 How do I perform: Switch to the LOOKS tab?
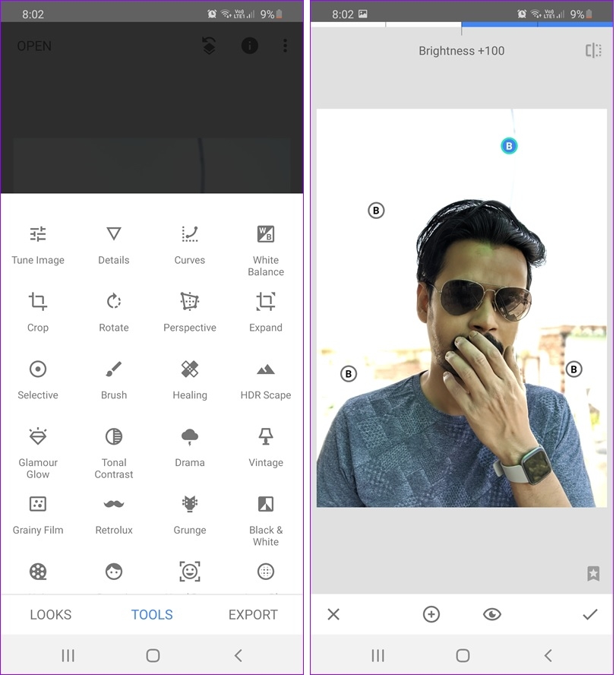coord(51,614)
